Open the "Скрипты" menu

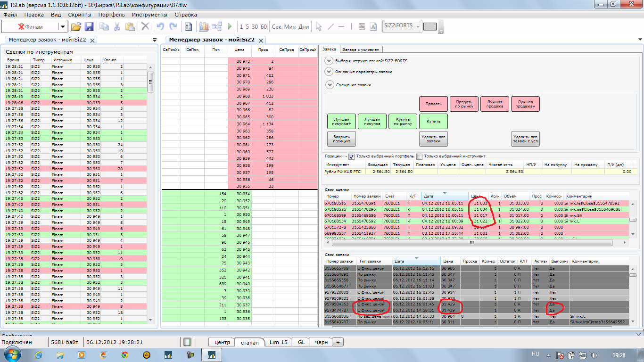click(80, 15)
